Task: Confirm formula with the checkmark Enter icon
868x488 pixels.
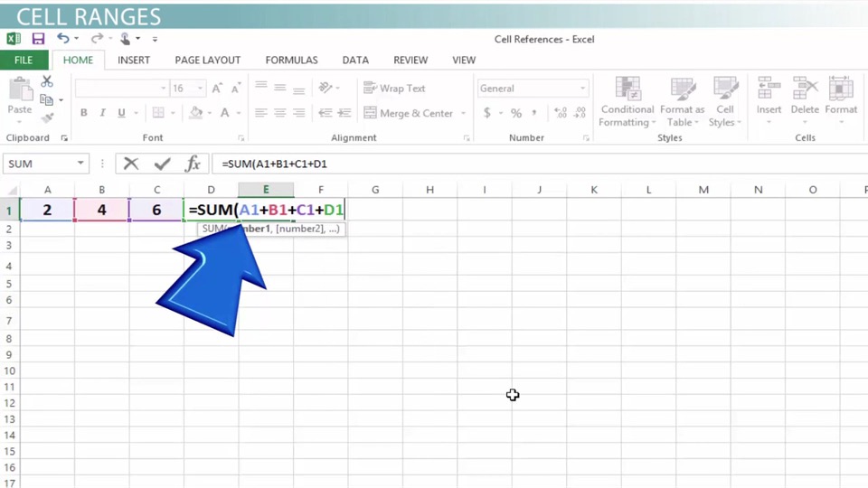Action: pyautogui.click(x=162, y=164)
